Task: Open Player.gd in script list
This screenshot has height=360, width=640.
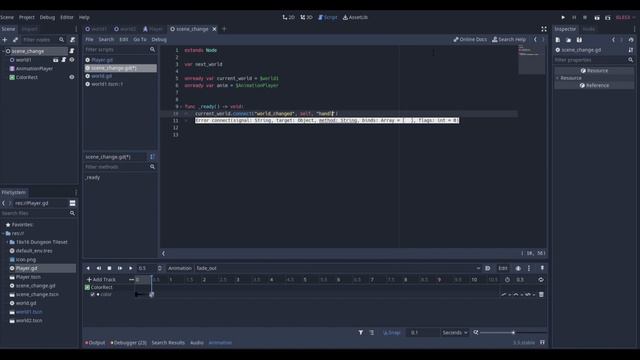Action: (x=102, y=60)
